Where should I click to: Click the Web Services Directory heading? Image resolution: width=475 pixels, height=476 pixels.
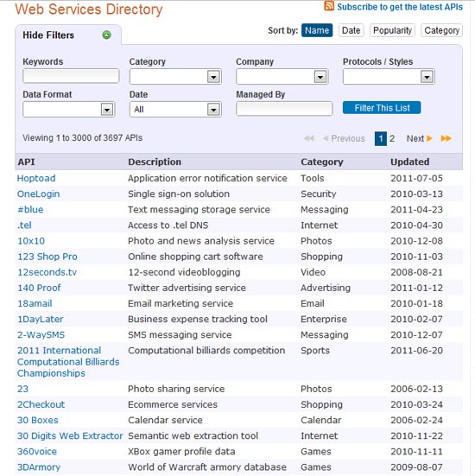pyautogui.click(x=89, y=10)
